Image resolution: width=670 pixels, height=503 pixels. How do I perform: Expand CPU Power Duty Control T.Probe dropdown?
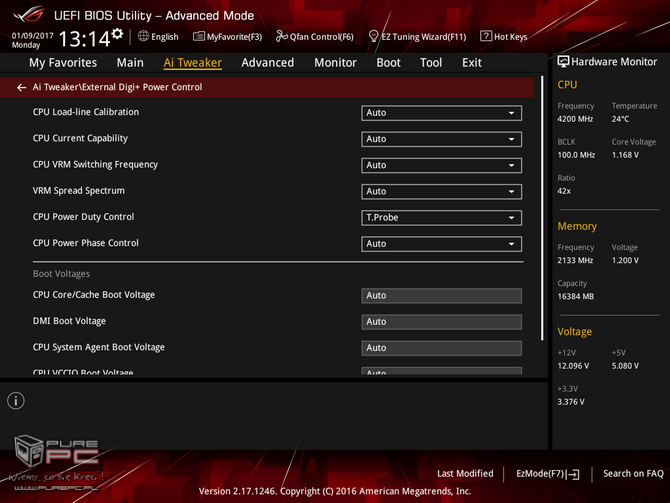coord(441,218)
